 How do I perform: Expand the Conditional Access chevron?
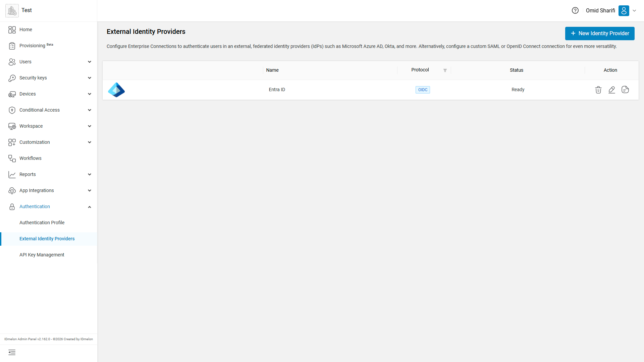tap(90, 110)
